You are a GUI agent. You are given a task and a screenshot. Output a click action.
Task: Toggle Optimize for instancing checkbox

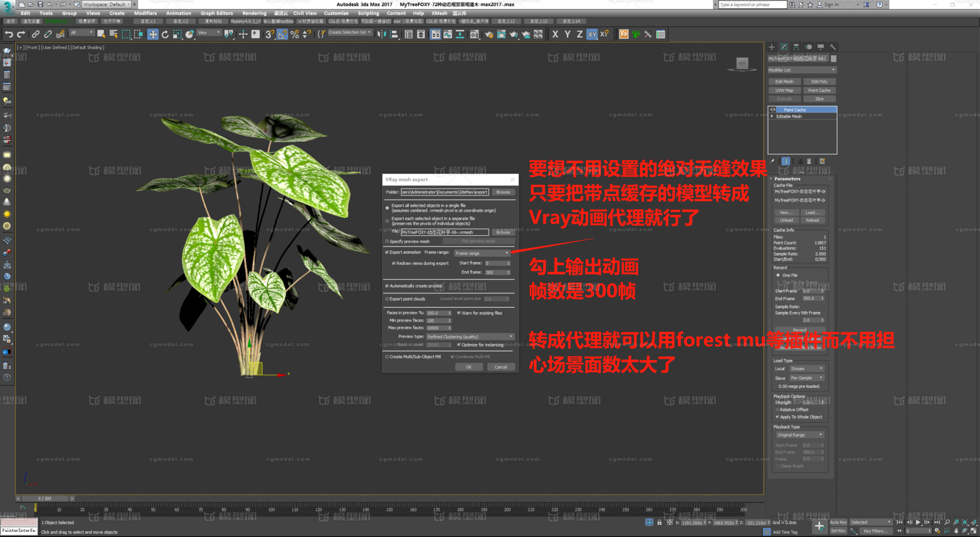tap(459, 345)
